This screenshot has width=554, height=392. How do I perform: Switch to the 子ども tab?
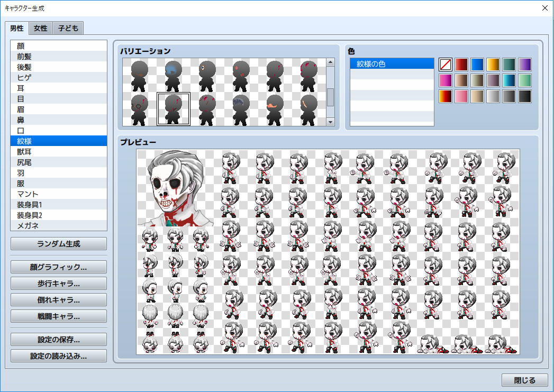coord(68,28)
